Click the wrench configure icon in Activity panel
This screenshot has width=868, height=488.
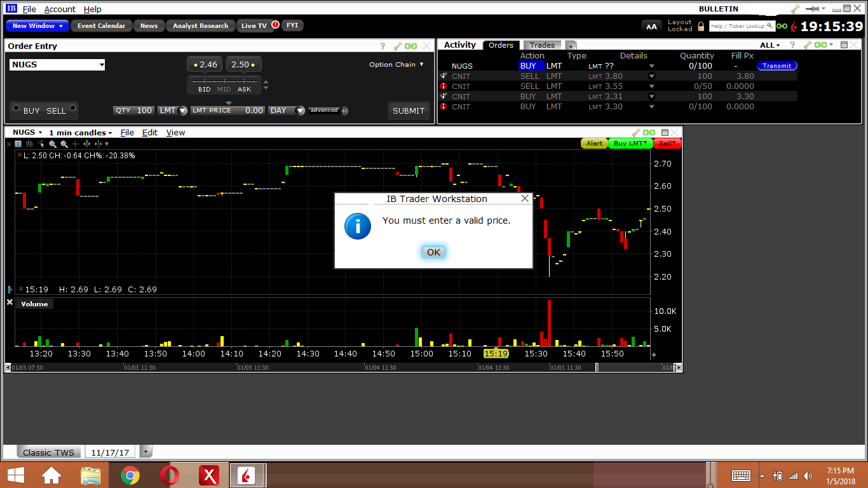coord(808,45)
